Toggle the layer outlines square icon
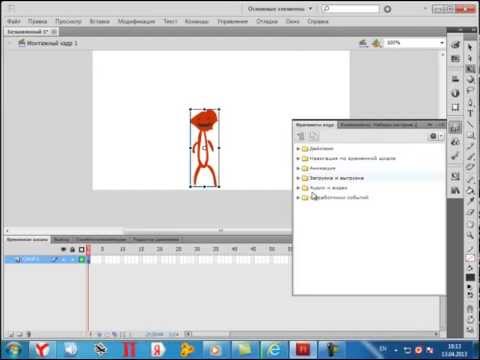480x360 pixels. [82, 249]
